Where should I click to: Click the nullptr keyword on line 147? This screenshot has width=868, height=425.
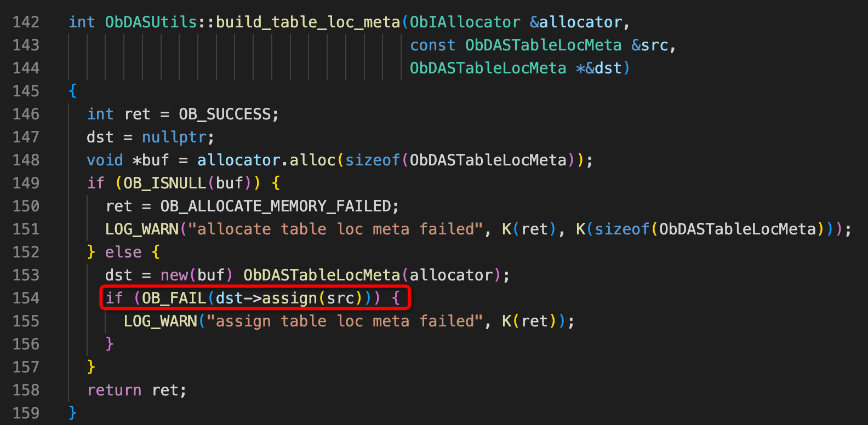pos(174,137)
